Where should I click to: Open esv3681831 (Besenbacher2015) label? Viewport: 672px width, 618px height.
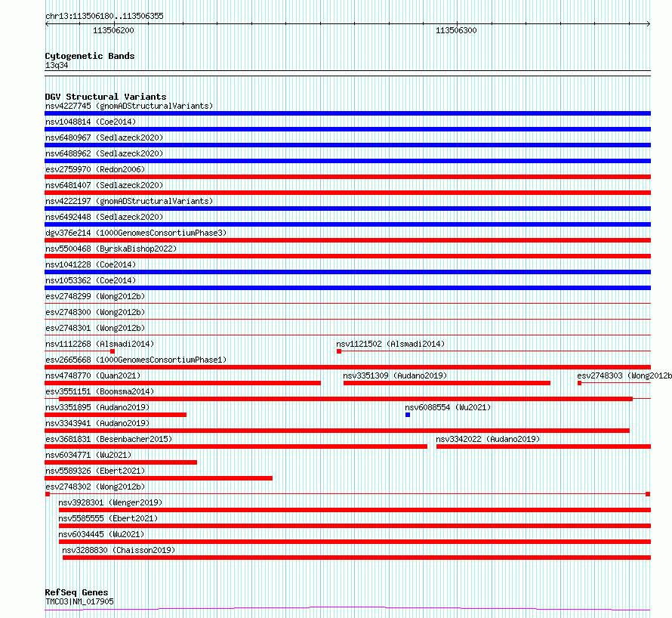(x=109, y=439)
